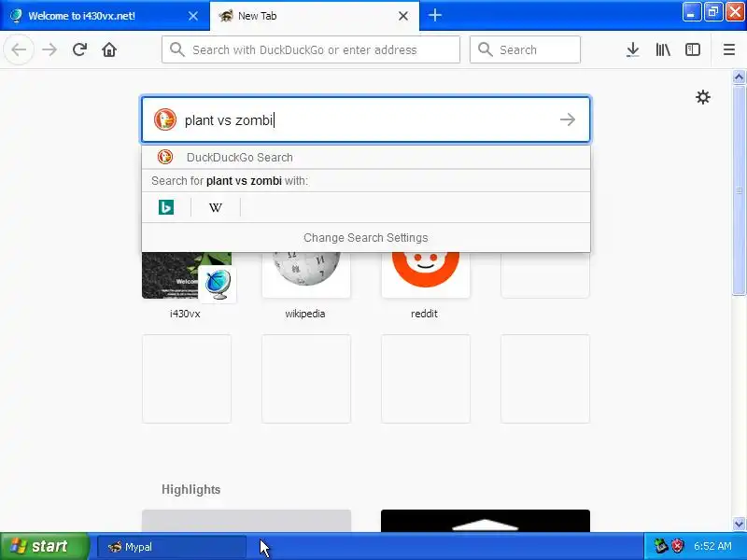
Task: Open Change Search Settings
Action: coord(366,238)
